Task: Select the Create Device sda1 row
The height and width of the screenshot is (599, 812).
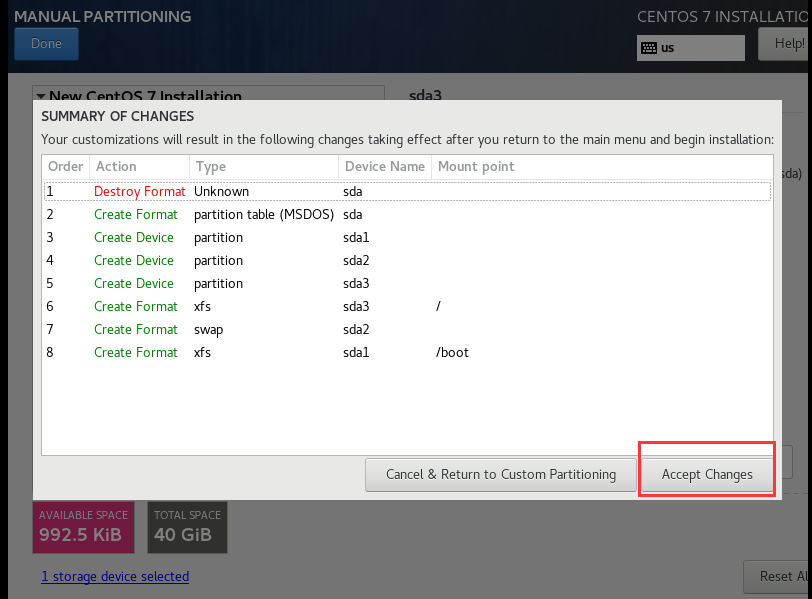Action: pyautogui.click(x=408, y=238)
